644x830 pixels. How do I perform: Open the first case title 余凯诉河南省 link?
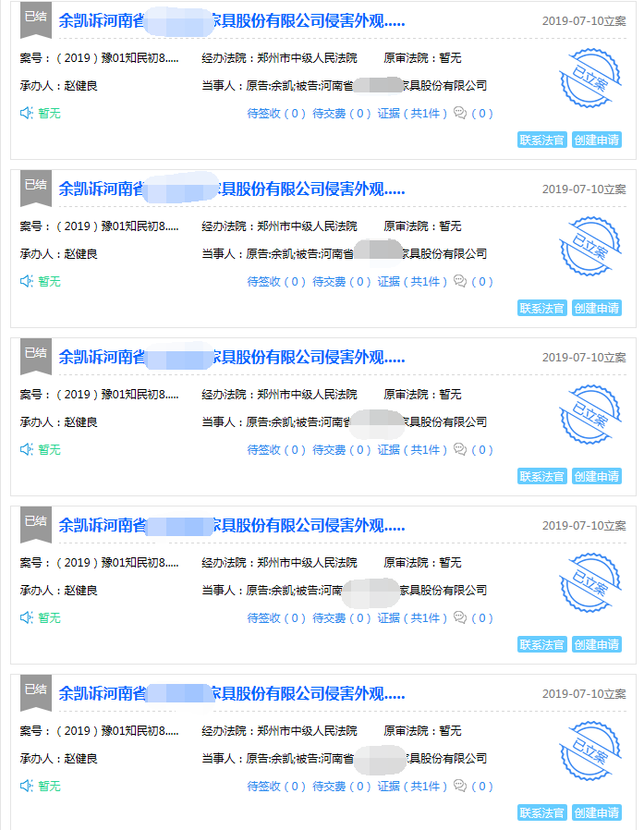(x=231, y=20)
